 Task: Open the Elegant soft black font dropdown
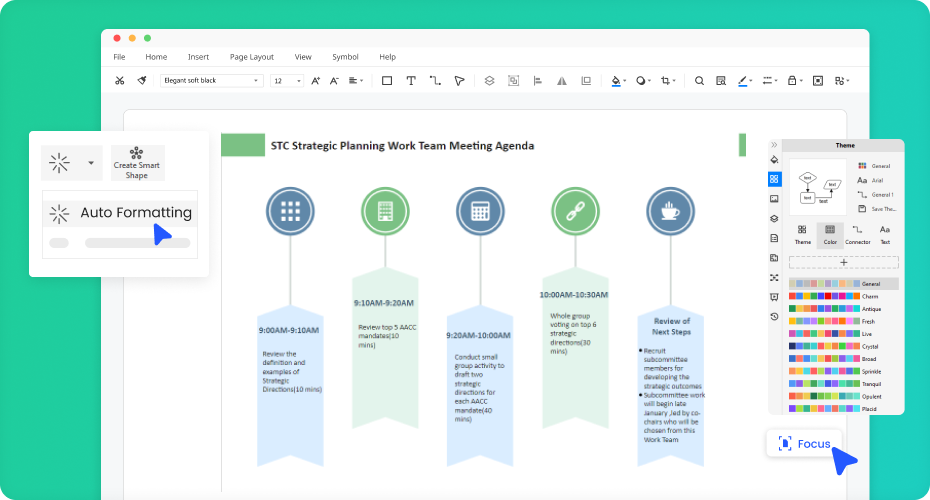tap(211, 80)
